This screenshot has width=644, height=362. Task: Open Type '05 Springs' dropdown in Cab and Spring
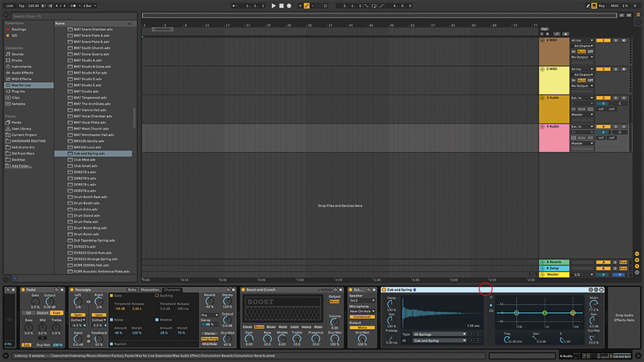(x=439, y=334)
